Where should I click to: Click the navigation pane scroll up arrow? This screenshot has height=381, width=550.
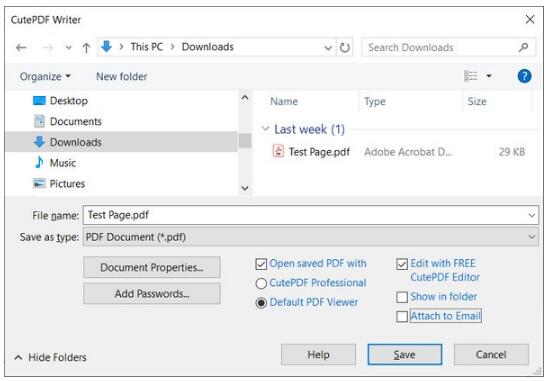[245, 98]
